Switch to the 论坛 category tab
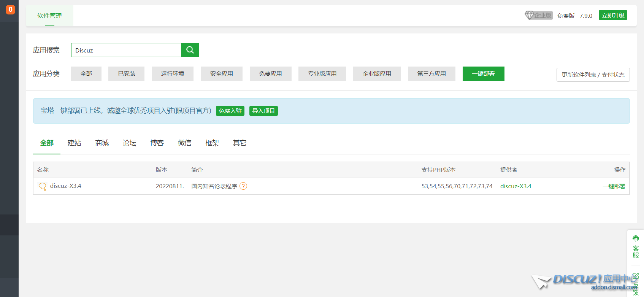This screenshot has width=644, height=297. tap(129, 143)
